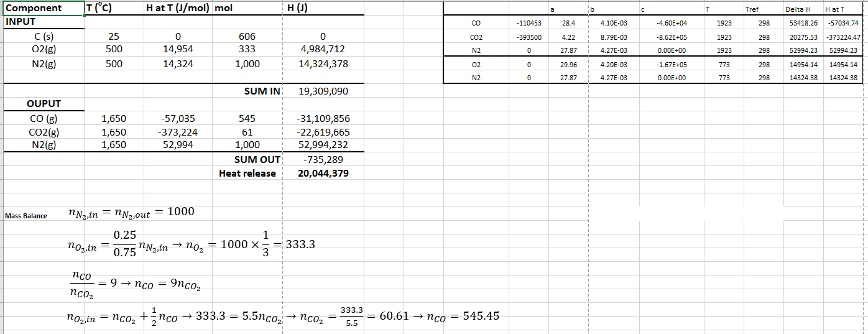Select the cell showing -110453
Viewport: 868px width, 334px height.
tap(529, 23)
